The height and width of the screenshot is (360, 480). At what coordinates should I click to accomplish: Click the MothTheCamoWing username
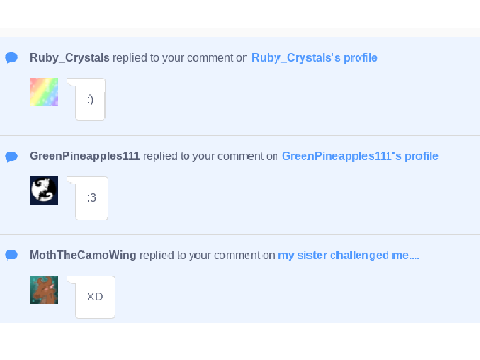pos(83,255)
